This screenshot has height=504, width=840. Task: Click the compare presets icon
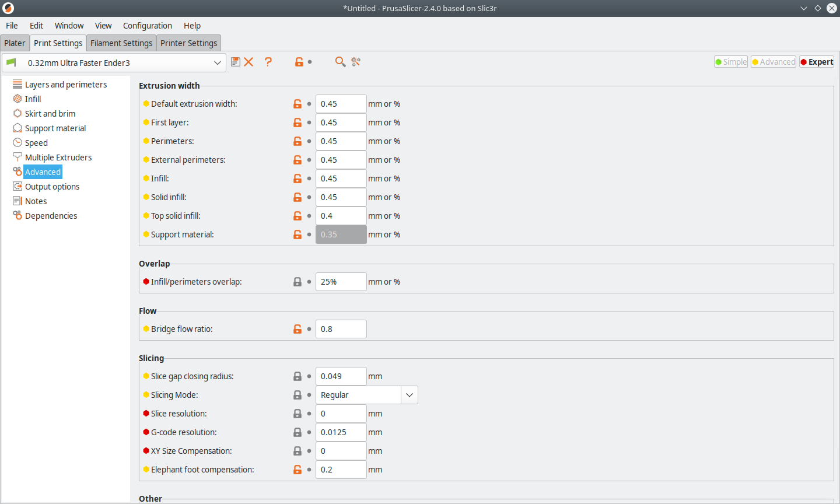[356, 62]
